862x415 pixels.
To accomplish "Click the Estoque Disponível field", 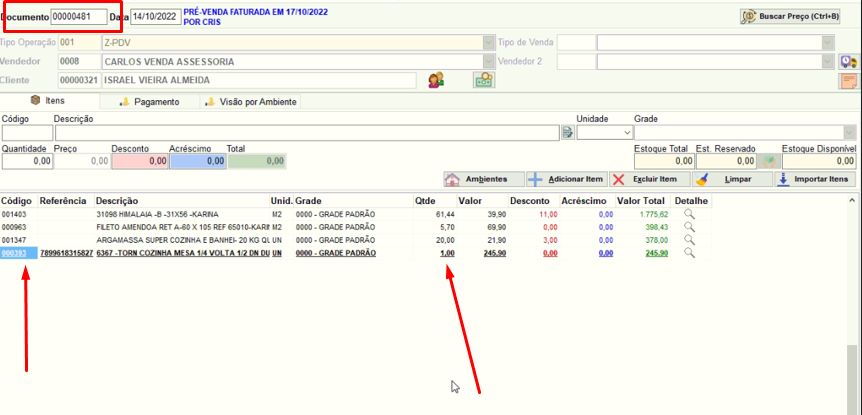I will 819,161.
